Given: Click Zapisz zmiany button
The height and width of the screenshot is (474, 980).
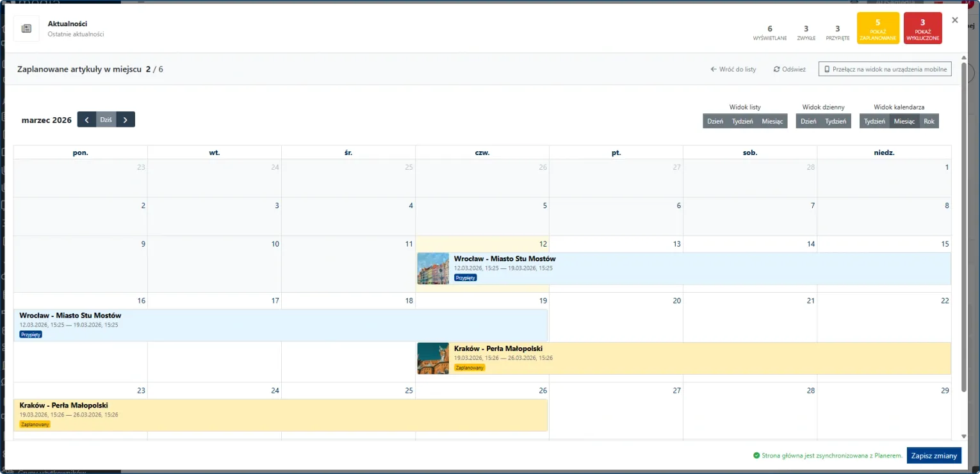Looking at the screenshot, I should [x=934, y=455].
